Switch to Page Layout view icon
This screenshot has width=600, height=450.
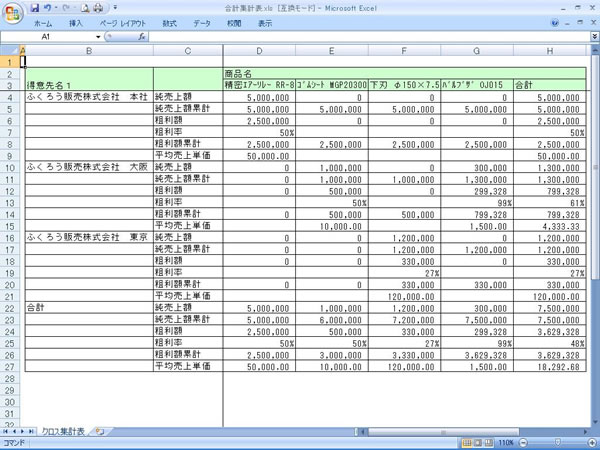click(478, 443)
